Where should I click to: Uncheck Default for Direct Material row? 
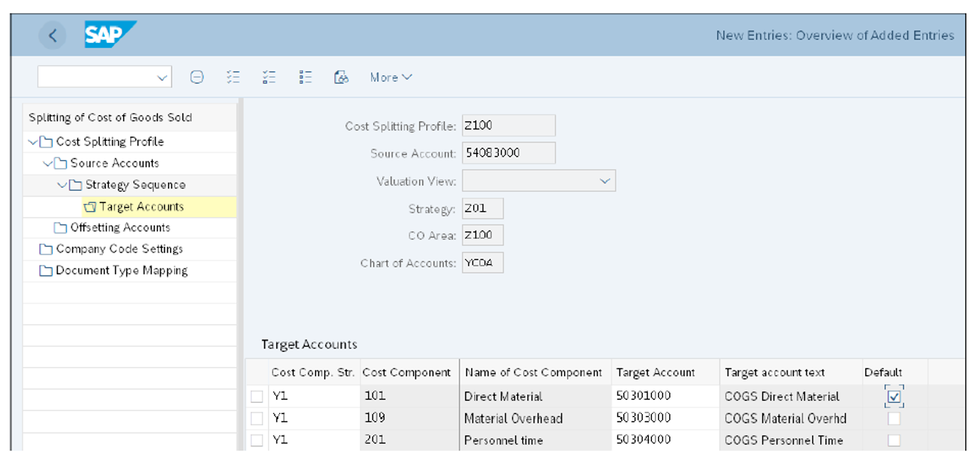[x=894, y=396]
